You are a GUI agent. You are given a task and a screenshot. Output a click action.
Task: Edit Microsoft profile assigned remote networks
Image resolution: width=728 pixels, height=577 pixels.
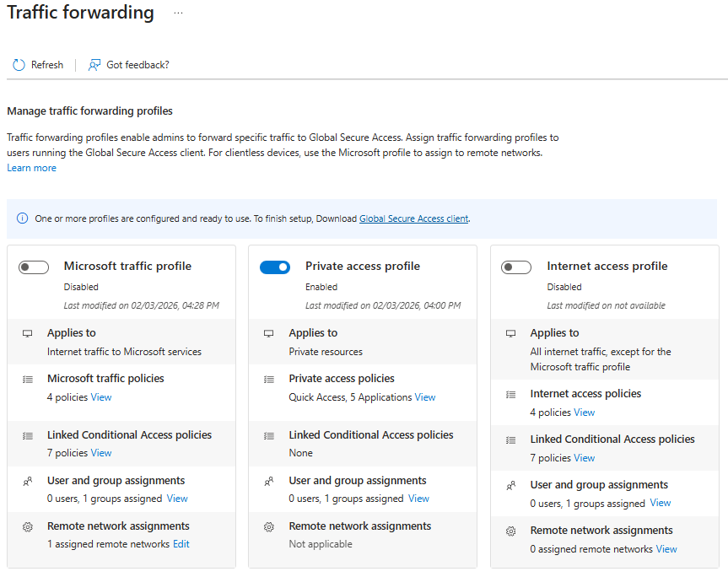pyautogui.click(x=181, y=544)
